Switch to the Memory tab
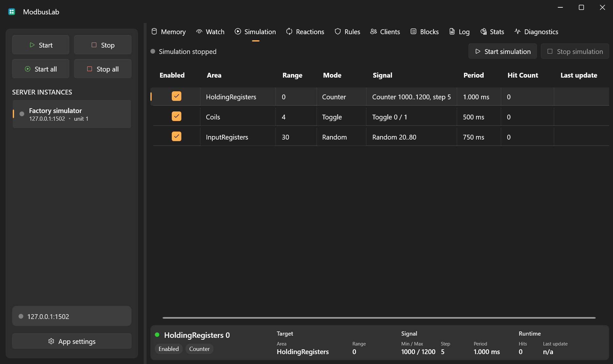This screenshot has height=364, width=613. pyautogui.click(x=168, y=32)
